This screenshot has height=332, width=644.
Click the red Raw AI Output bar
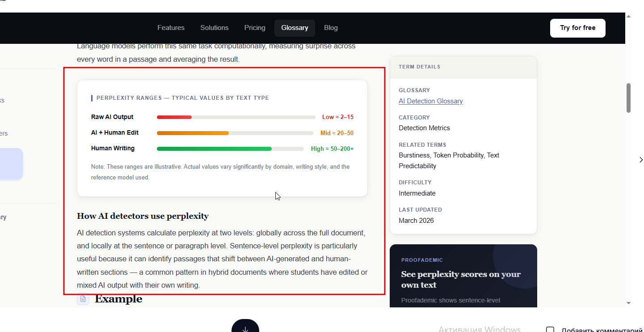click(174, 117)
